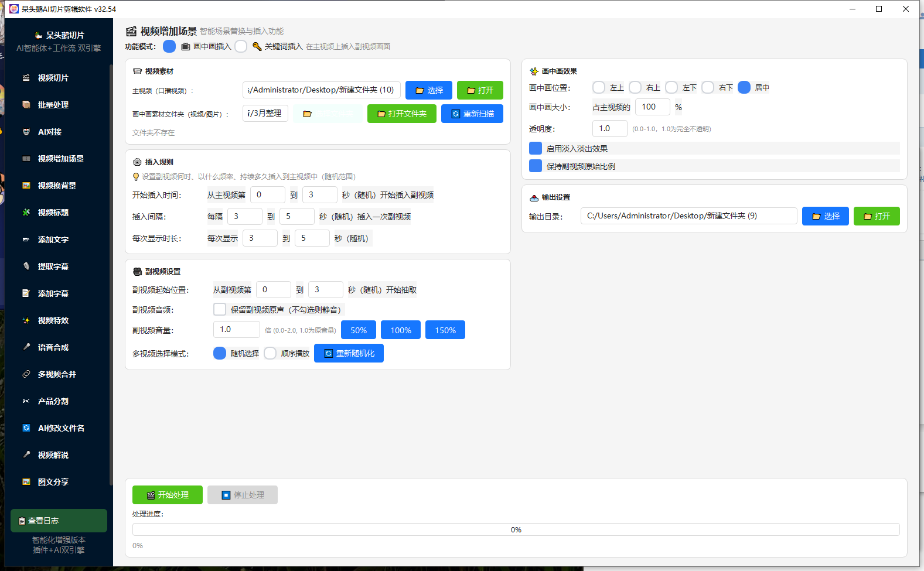Click the 重新扫描 button
924x571 pixels.
click(x=472, y=114)
